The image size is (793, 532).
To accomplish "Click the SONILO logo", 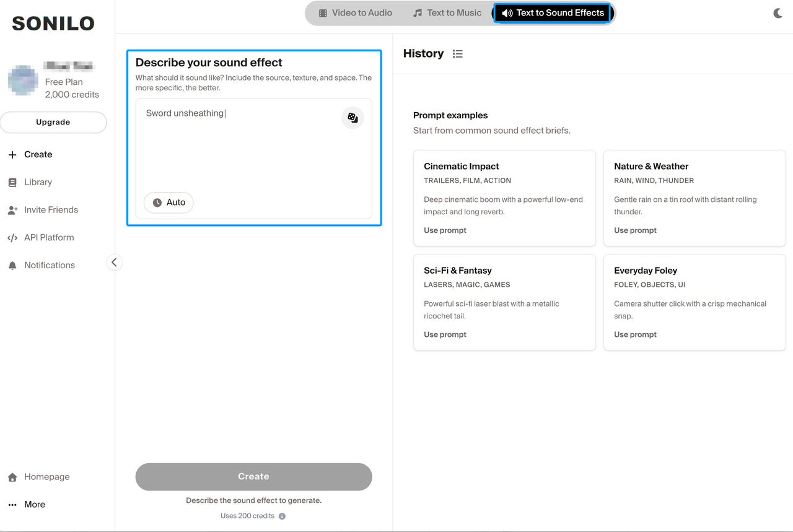I will pyautogui.click(x=53, y=24).
